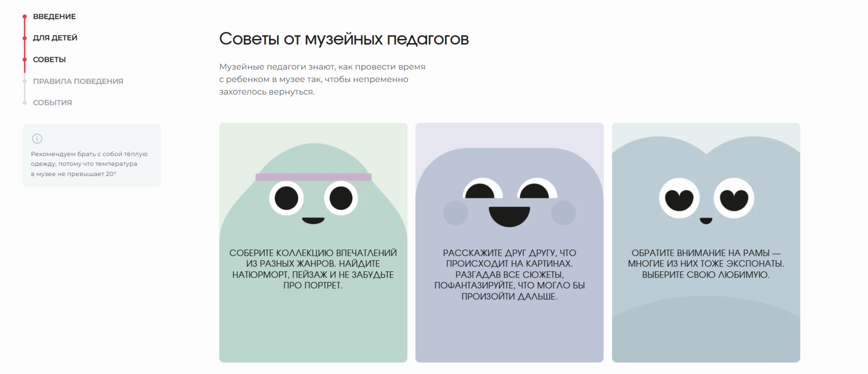The height and width of the screenshot is (374, 868).
Task: Open the ДЛЯ ДЕТЕЙ section
Action: click(x=55, y=38)
